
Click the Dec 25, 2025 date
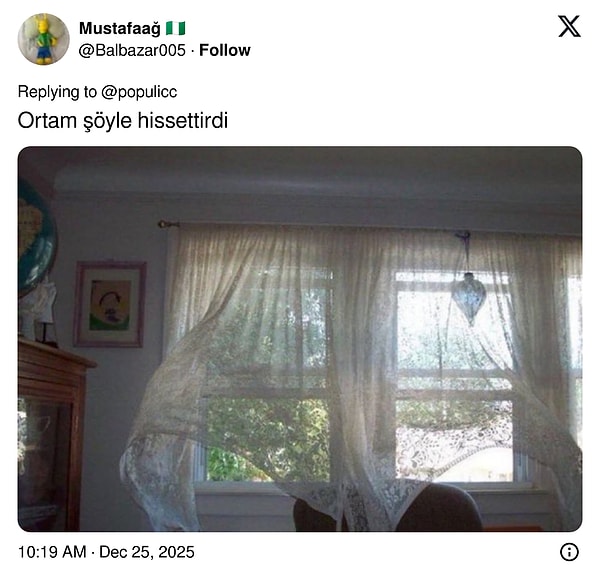(147, 552)
